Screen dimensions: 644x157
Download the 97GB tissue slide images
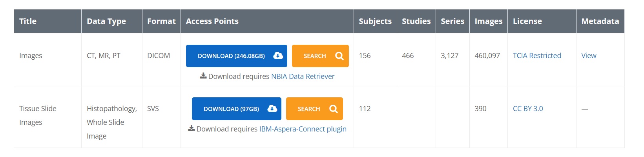click(237, 109)
